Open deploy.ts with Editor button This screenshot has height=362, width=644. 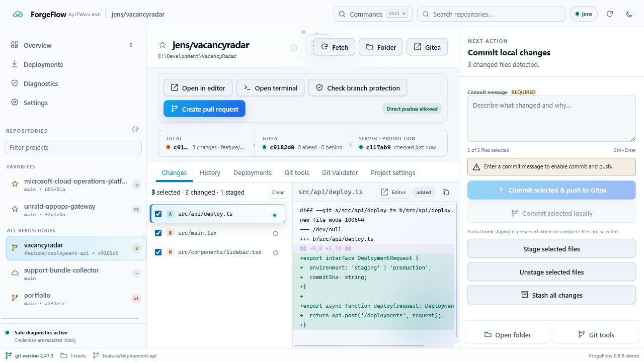pos(393,192)
